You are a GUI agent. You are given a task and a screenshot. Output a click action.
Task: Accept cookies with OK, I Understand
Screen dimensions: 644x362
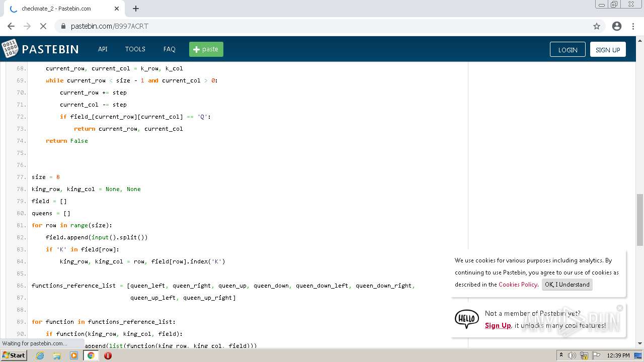point(567,285)
